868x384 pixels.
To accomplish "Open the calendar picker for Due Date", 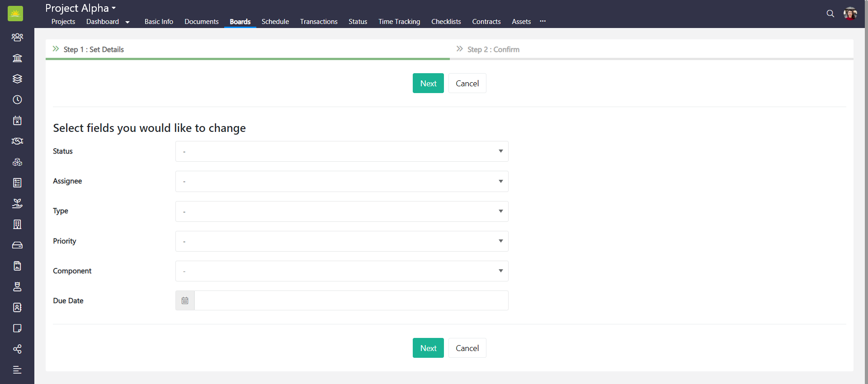I will pyautogui.click(x=185, y=300).
